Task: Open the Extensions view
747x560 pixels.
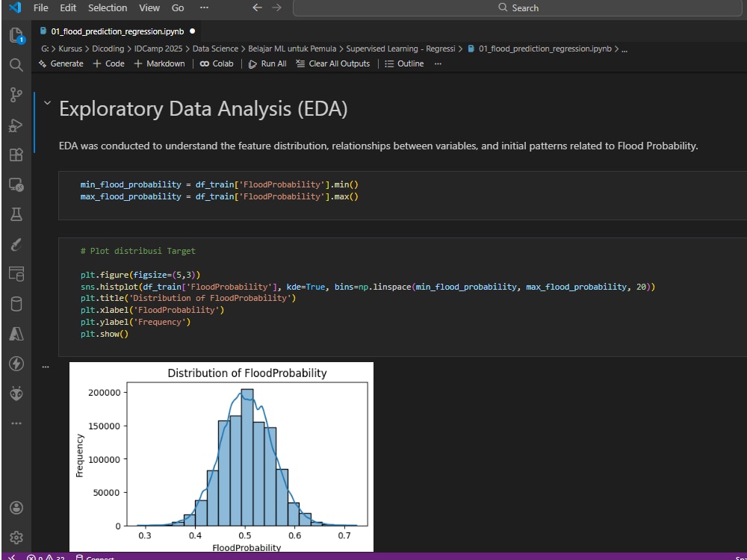Action: click(x=16, y=155)
